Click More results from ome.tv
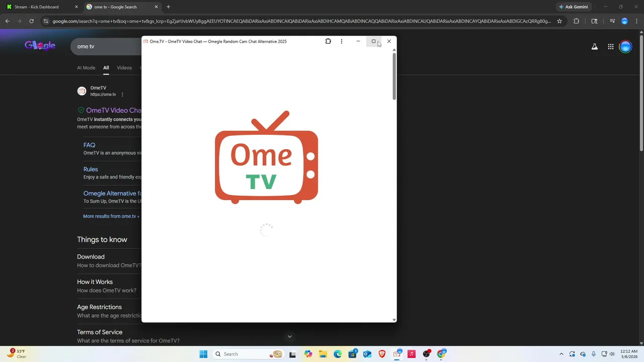The image size is (644, 362). [x=111, y=216]
